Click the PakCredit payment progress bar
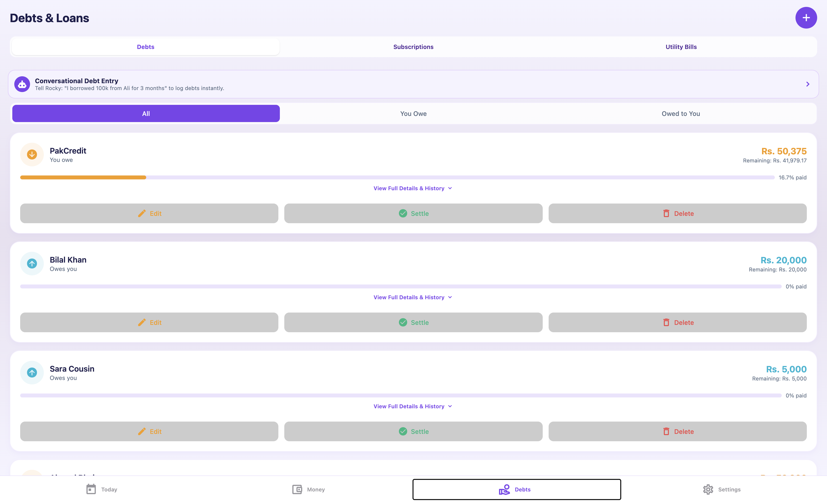 click(397, 177)
